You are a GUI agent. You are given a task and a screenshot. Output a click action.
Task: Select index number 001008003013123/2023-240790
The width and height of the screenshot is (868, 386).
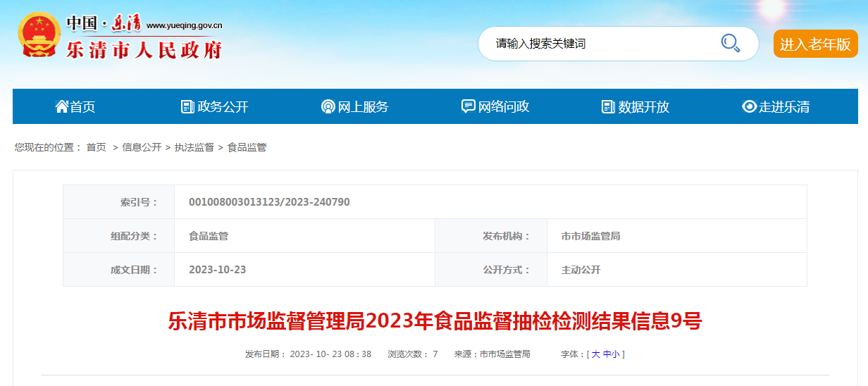[x=269, y=202]
